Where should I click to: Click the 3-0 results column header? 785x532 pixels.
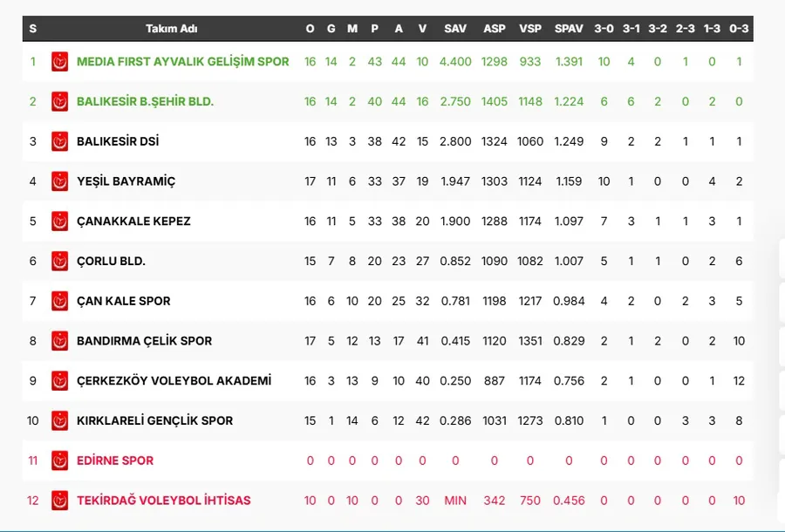tap(604, 28)
